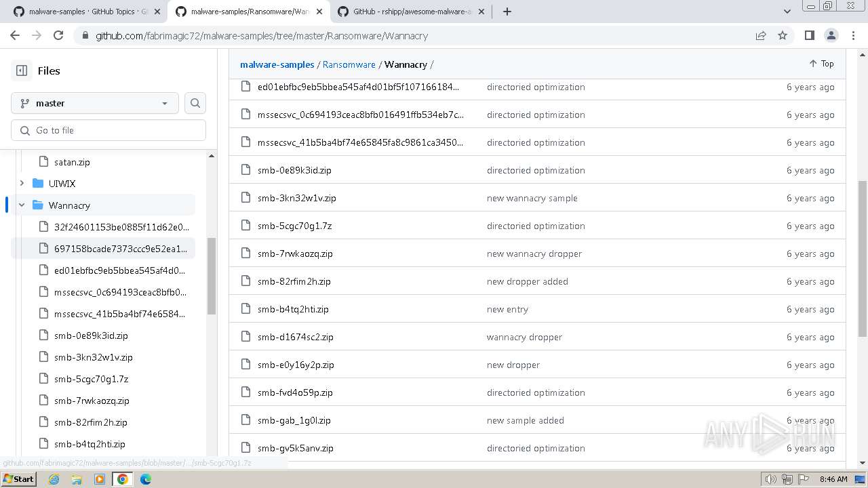Viewport: 868px width, 488px height.
Task: Open 32f24601153be0885f11d62e0 tree file
Action: tap(121, 227)
